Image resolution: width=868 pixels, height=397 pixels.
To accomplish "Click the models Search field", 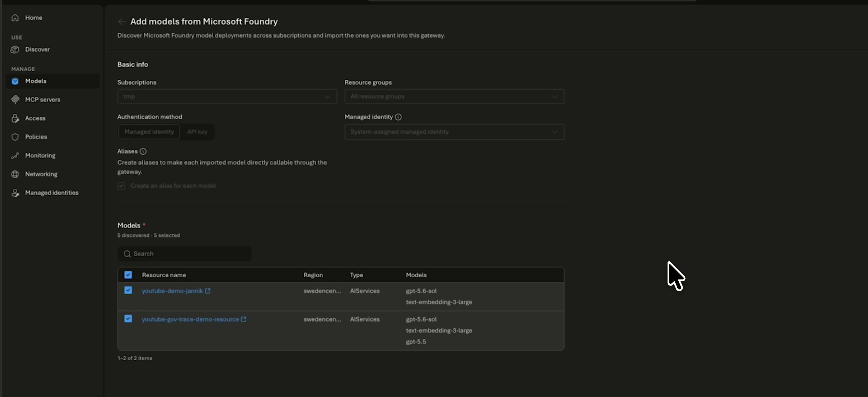I will point(184,254).
